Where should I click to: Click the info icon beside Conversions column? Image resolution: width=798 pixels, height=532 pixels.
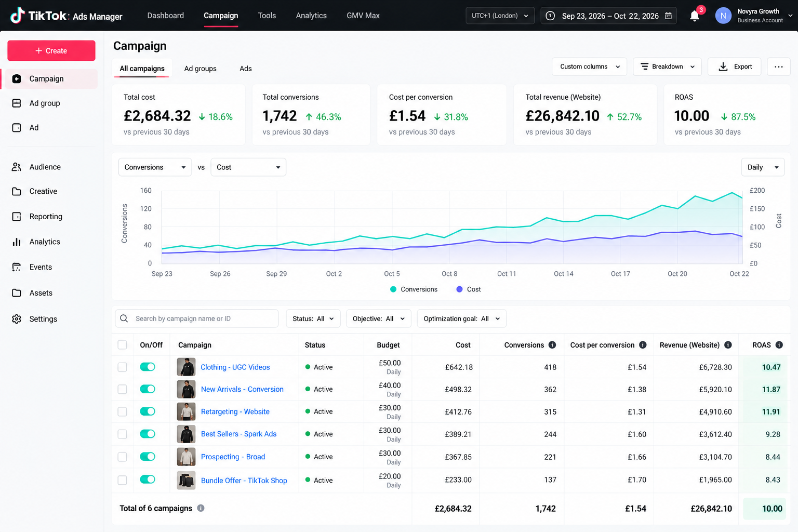coord(552,345)
